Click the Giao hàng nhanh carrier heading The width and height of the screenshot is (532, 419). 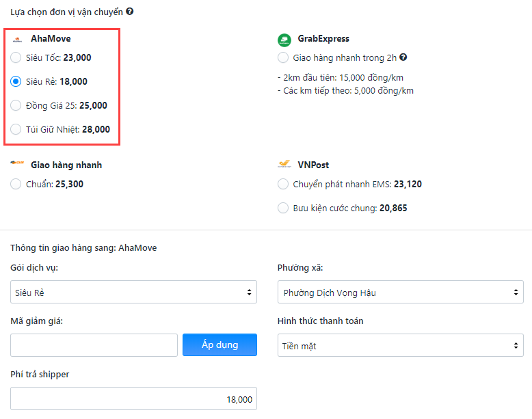[x=66, y=165]
